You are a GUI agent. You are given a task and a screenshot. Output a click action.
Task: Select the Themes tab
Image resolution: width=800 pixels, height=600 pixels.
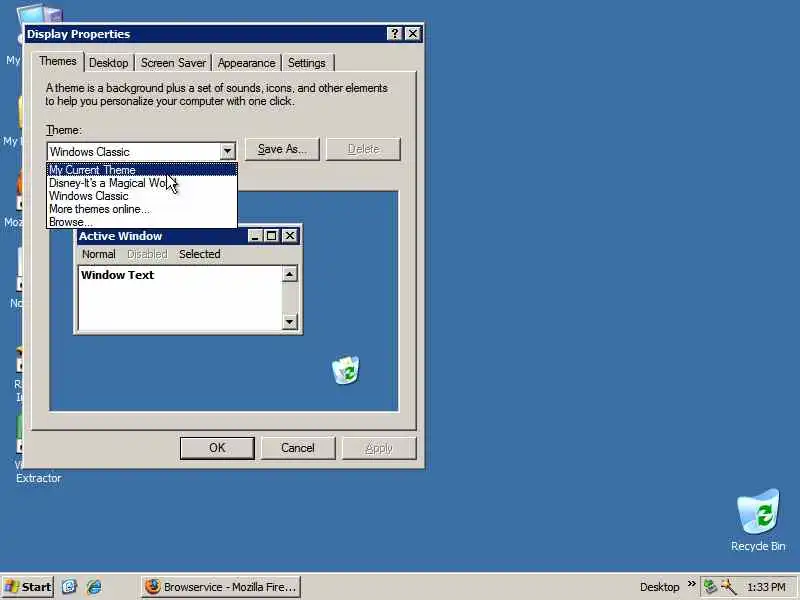(58, 61)
